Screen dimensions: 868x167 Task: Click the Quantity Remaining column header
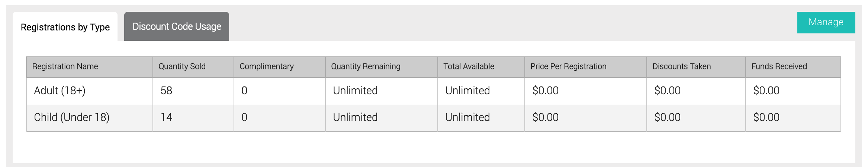tap(366, 66)
